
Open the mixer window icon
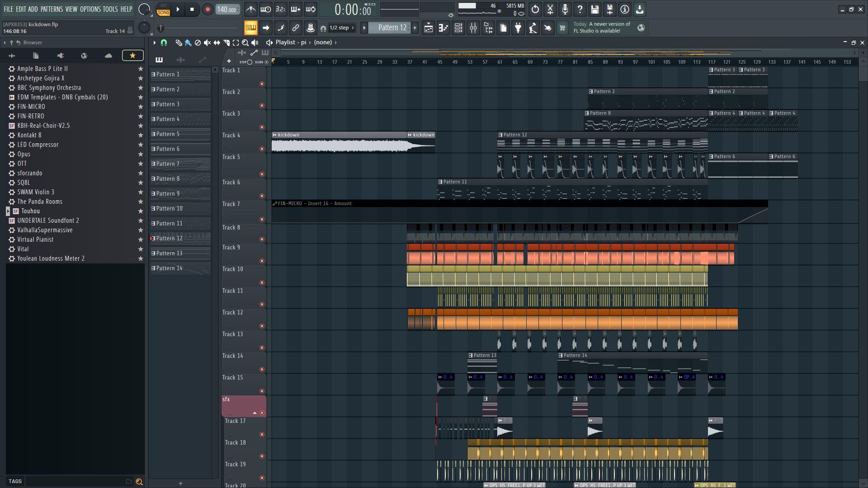pyautogui.click(x=473, y=28)
